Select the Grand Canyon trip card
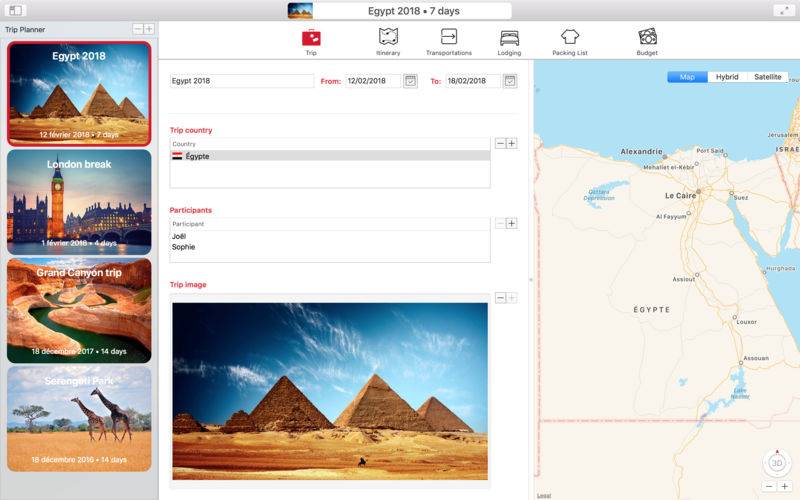The height and width of the screenshot is (500, 800). pos(79,310)
